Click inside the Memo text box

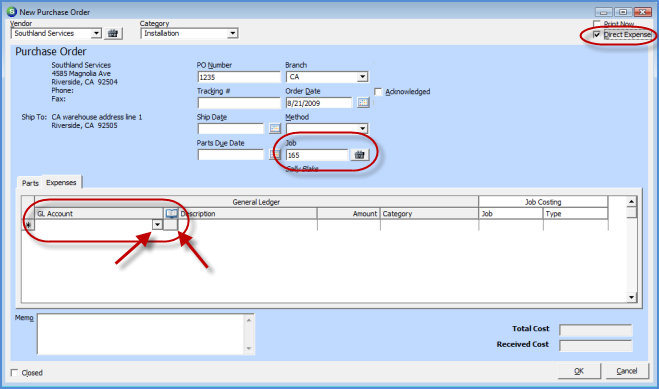tap(141, 334)
